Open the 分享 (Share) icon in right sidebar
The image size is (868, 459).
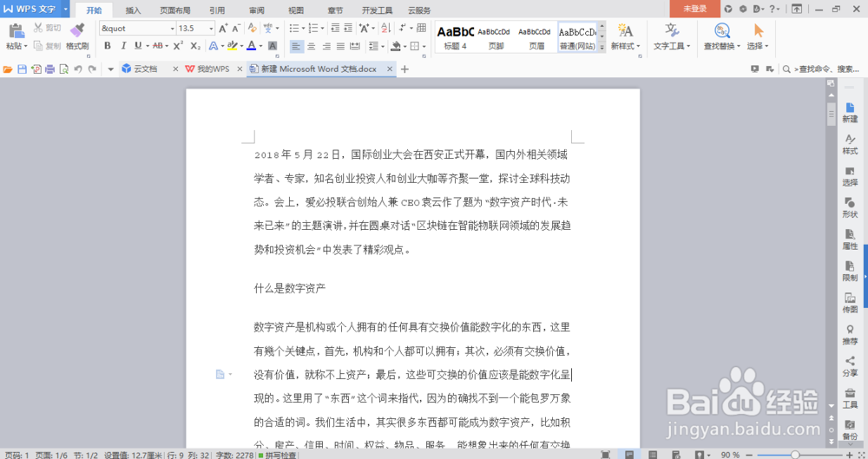(x=850, y=366)
